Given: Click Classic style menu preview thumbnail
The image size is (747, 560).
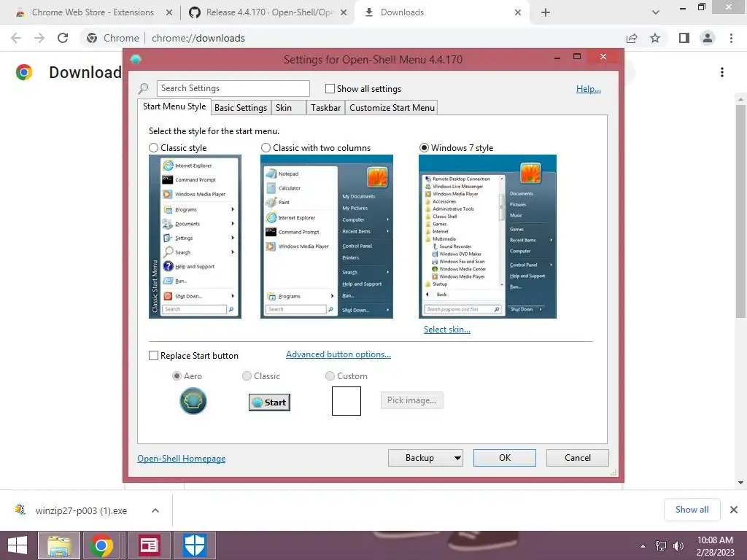Looking at the screenshot, I should [195, 237].
